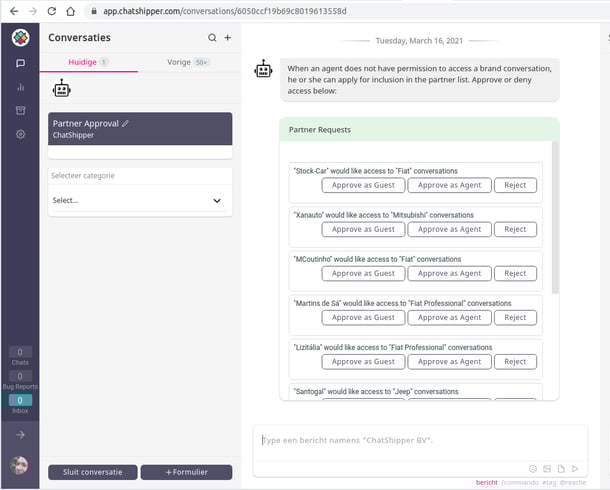Viewport: 610px width, 490px height.
Task: Approve Xanauto as Guest
Action: (x=363, y=229)
